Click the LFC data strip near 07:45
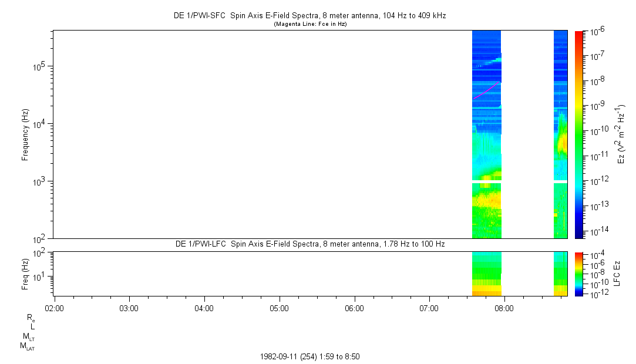Viewport: 636px width, 364px height. (x=487, y=274)
